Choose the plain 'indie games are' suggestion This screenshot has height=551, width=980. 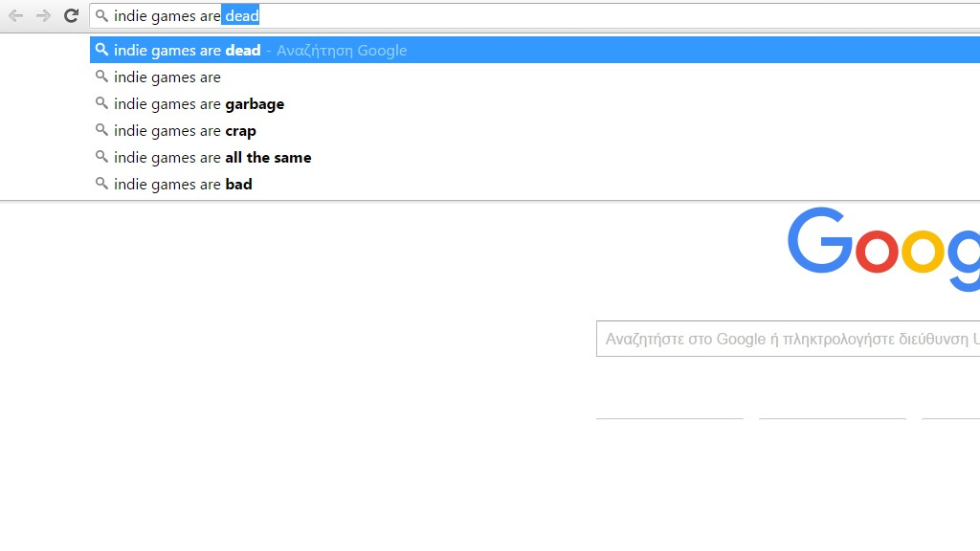[x=535, y=77]
